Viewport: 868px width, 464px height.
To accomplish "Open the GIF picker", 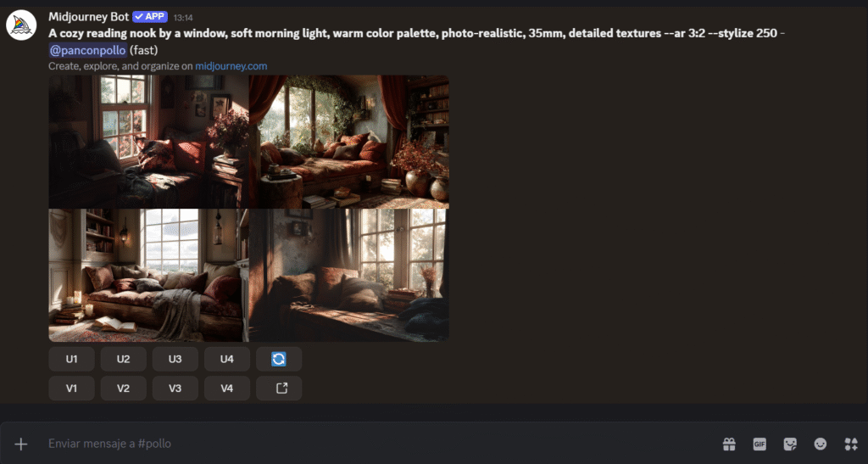I will [759, 444].
